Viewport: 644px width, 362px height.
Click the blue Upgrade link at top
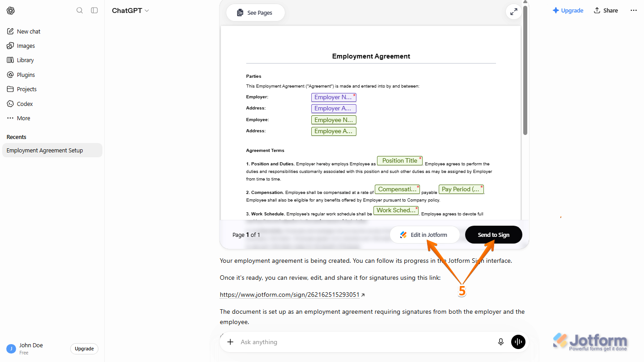pyautogui.click(x=568, y=10)
